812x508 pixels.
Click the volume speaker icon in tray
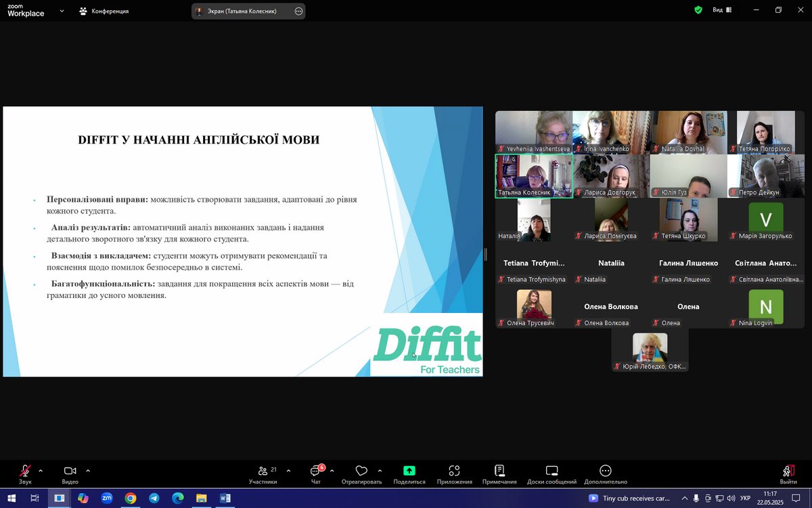coord(731,499)
